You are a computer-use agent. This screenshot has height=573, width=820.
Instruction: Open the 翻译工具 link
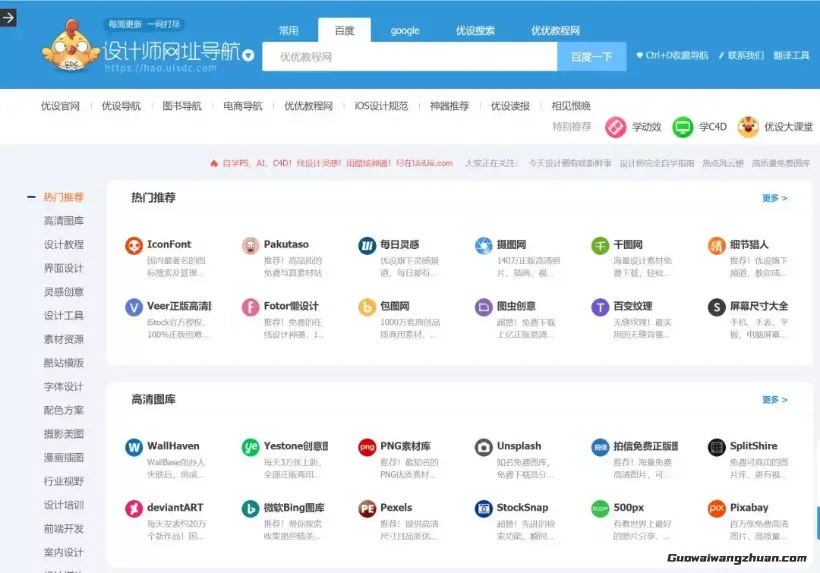tap(791, 55)
